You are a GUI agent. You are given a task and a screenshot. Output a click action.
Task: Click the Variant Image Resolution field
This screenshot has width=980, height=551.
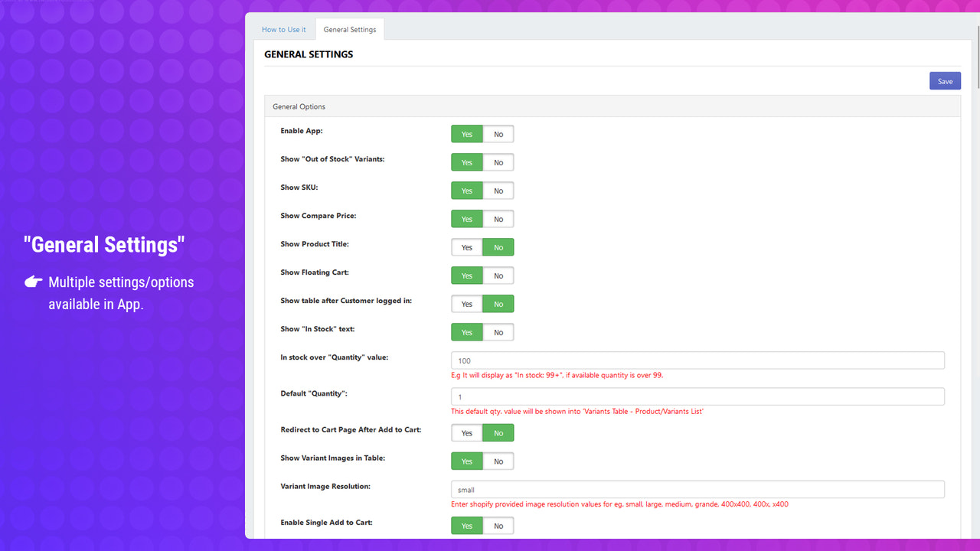(697, 488)
